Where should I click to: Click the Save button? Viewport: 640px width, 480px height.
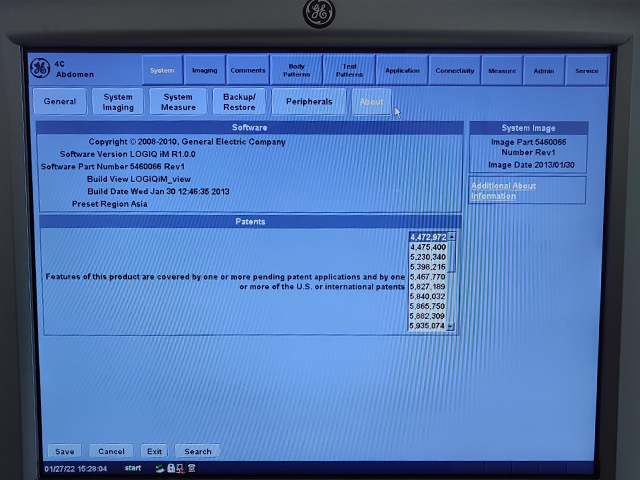64,451
